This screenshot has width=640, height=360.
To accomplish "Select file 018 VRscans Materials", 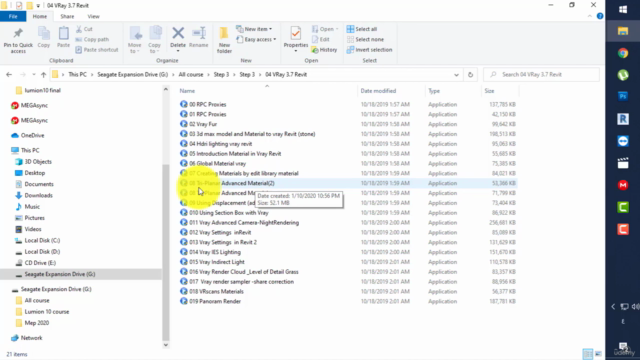I will [x=216, y=291].
